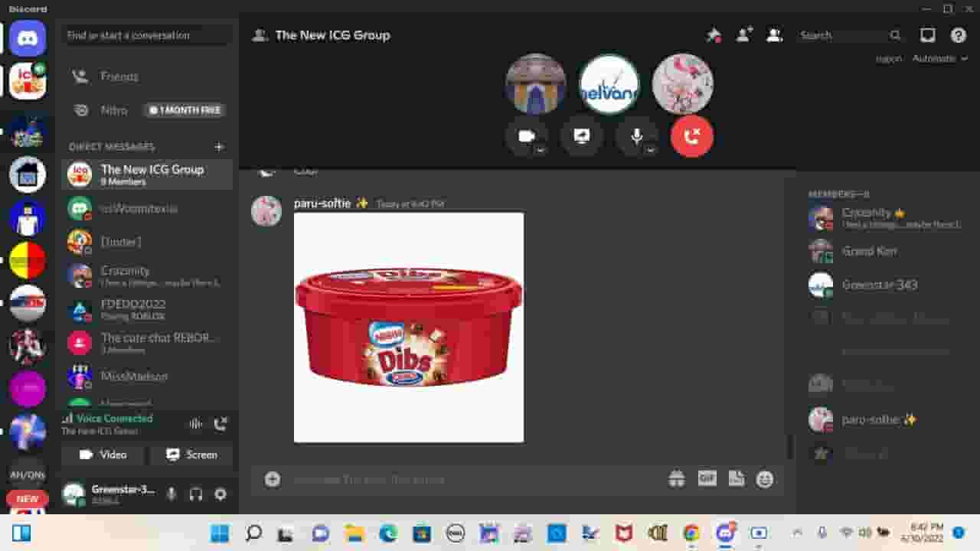This screenshot has height=551, width=980.
Task: Toggle the member list panel
Action: click(x=775, y=35)
